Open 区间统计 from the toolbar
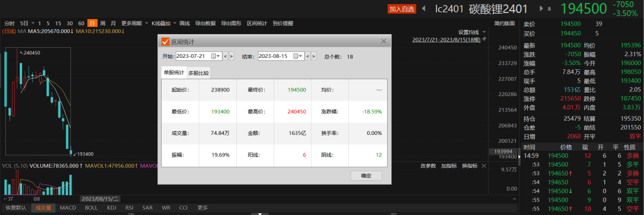Viewport: 644px width, 215px height. (257, 23)
